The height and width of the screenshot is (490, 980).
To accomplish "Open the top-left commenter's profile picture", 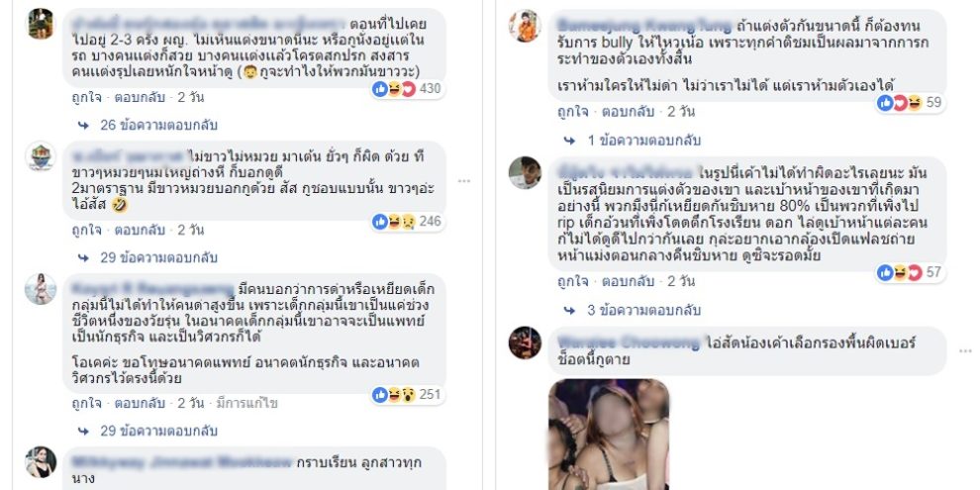I will pyautogui.click(x=41, y=24).
